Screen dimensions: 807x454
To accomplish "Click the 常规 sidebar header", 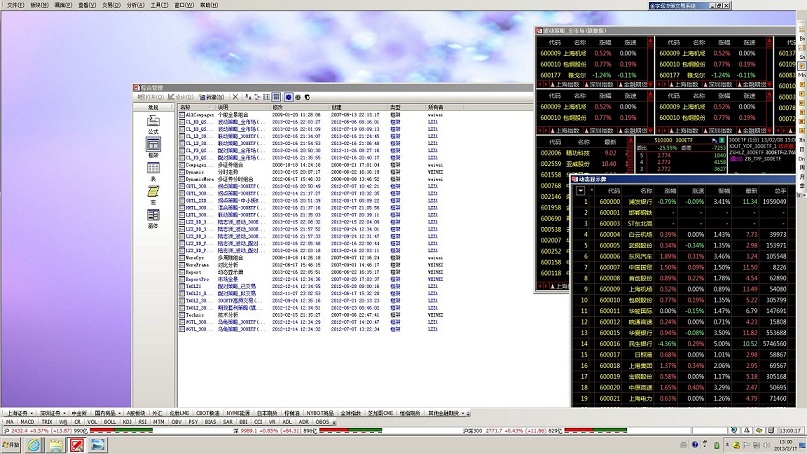I will point(153,107).
